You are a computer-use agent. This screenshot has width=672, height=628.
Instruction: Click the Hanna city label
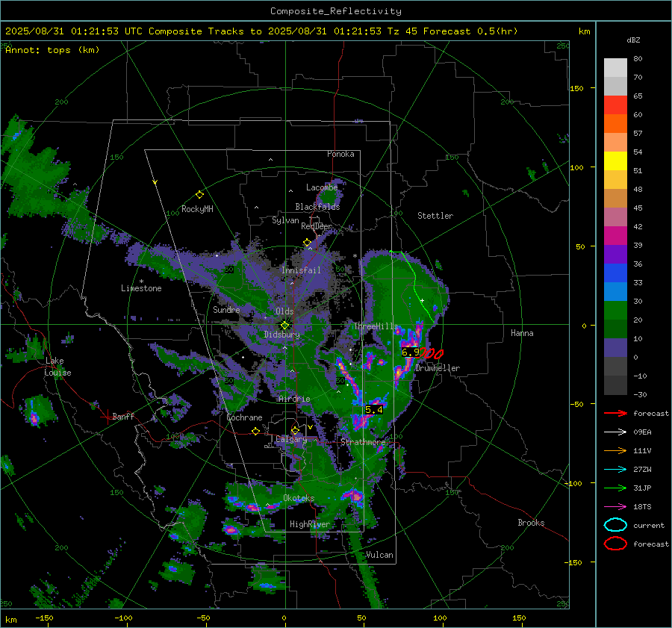[x=522, y=333]
